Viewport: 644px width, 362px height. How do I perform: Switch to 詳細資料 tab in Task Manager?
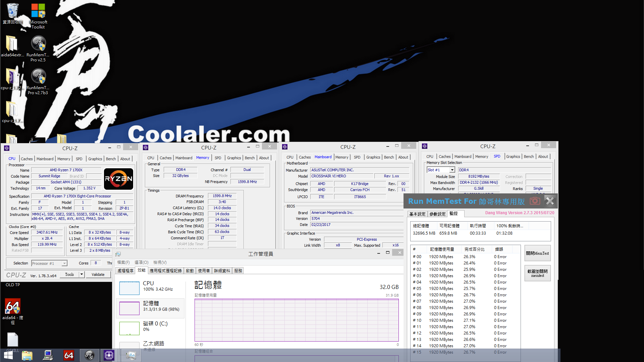click(x=222, y=271)
